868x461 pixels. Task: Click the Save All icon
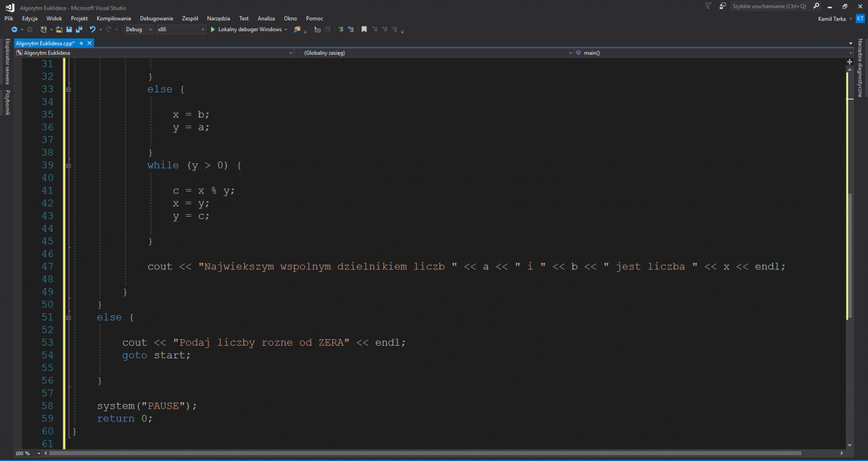(79, 29)
